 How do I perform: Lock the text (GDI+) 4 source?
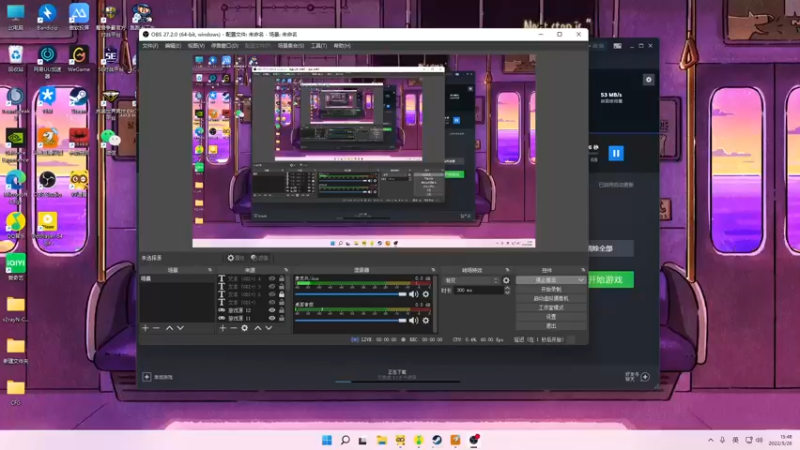click(282, 279)
